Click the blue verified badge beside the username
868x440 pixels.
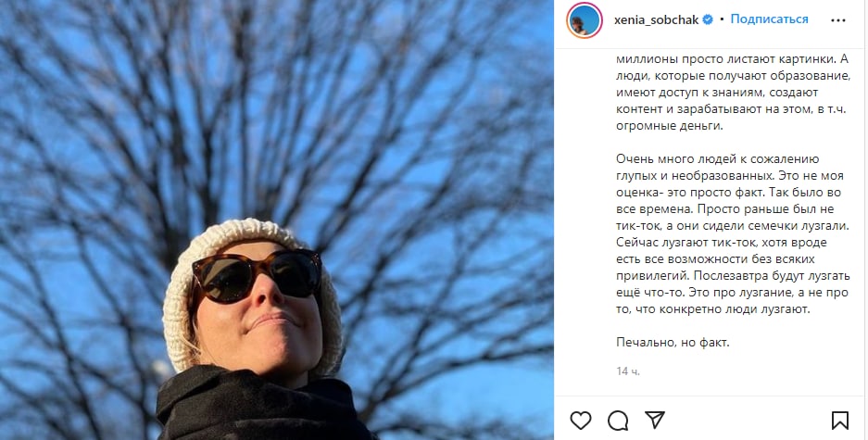pos(708,20)
